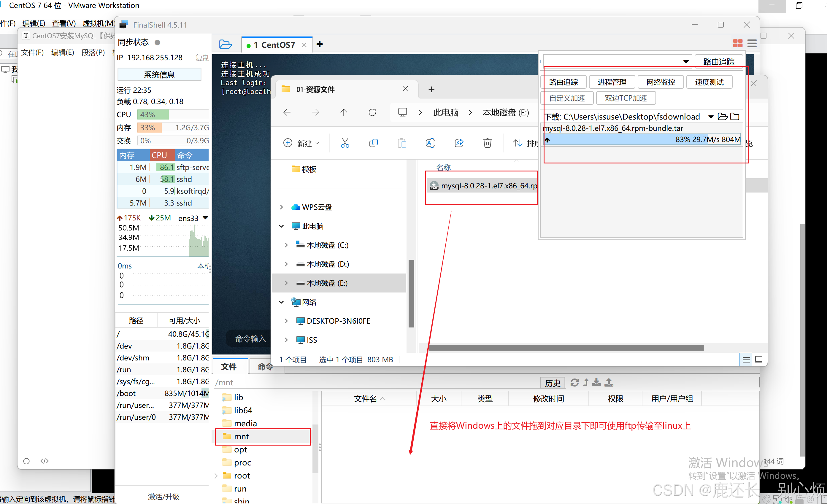Click the mysql upload progress bar

pos(642,140)
